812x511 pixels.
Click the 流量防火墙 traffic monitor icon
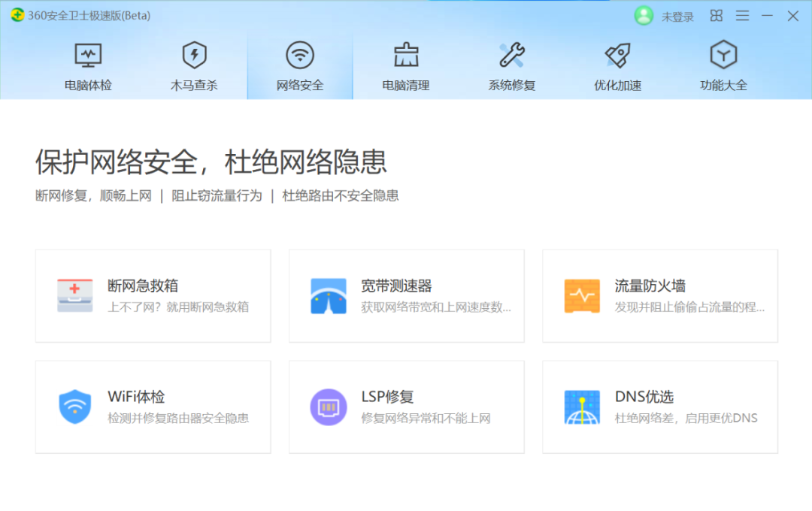click(x=581, y=294)
